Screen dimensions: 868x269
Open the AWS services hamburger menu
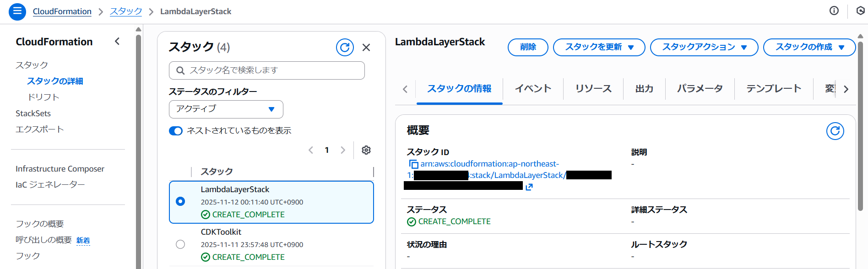[17, 11]
